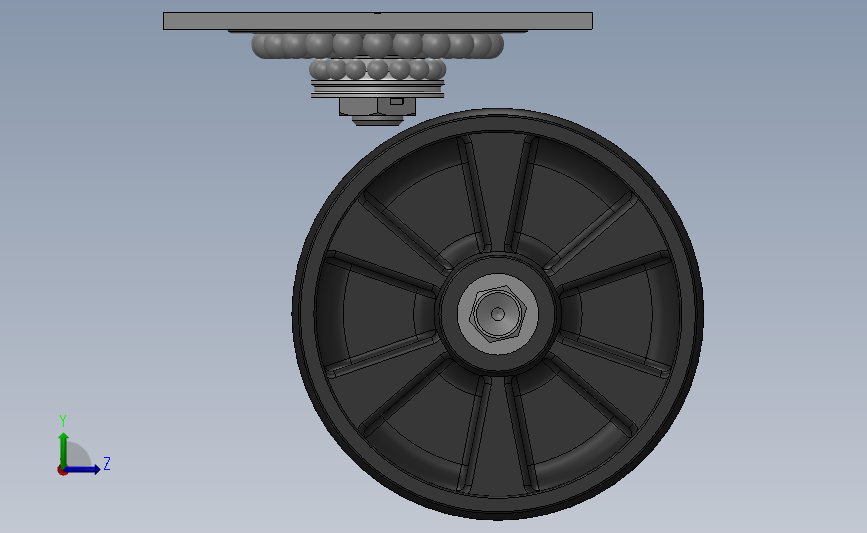Select the axle bolt end inside the hex nut
The height and width of the screenshot is (533, 867).
[x=498, y=314]
